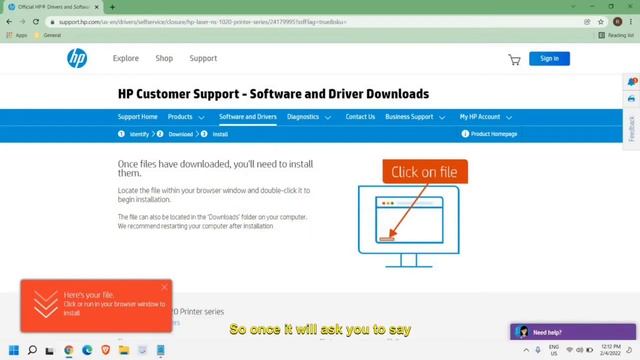Viewport: 640px width, 360px height.
Task: Close the 'Here's your file' popup
Action: point(164,287)
